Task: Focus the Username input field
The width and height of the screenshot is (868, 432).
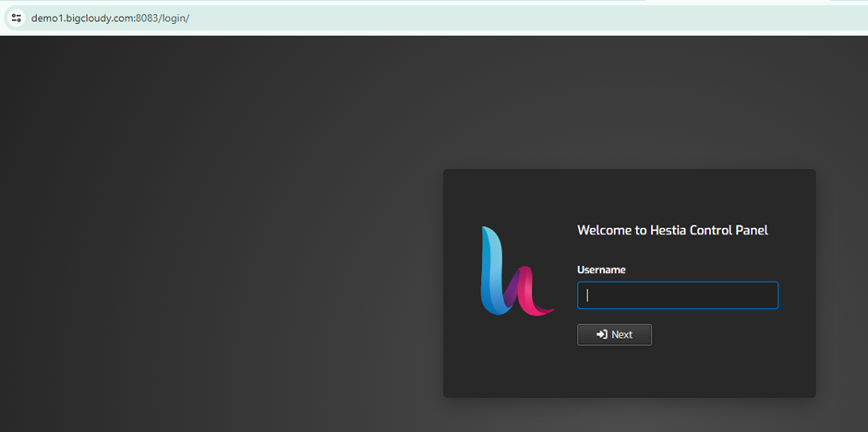Action: tap(678, 295)
